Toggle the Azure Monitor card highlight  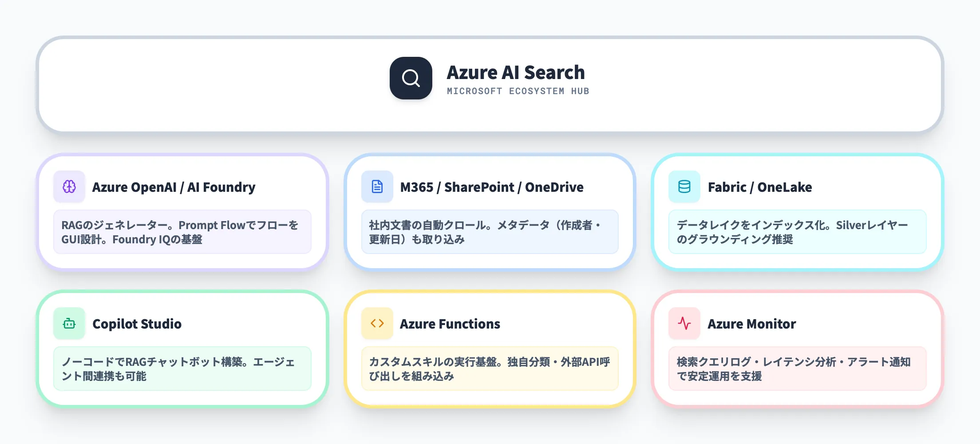pyautogui.click(x=797, y=346)
